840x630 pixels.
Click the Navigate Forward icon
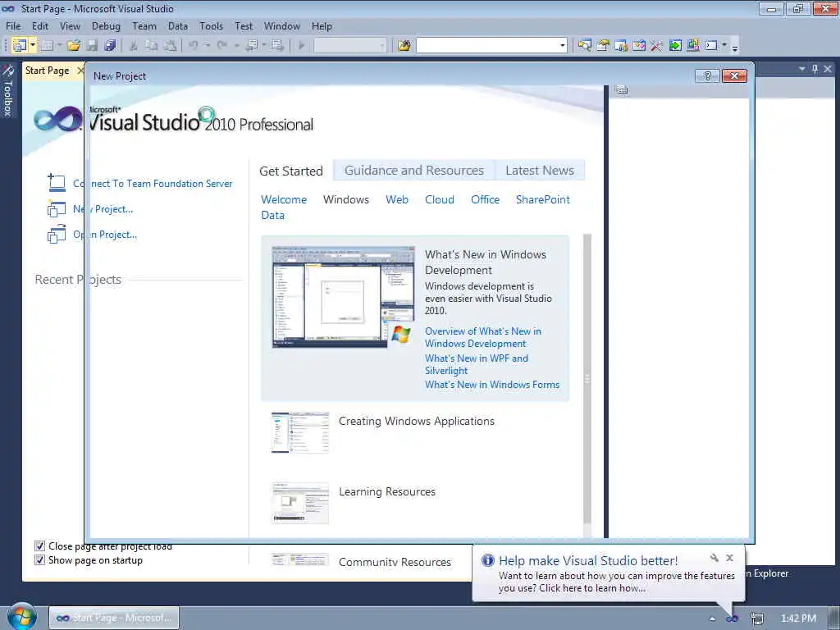pyautogui.click(x=277, y=46)
